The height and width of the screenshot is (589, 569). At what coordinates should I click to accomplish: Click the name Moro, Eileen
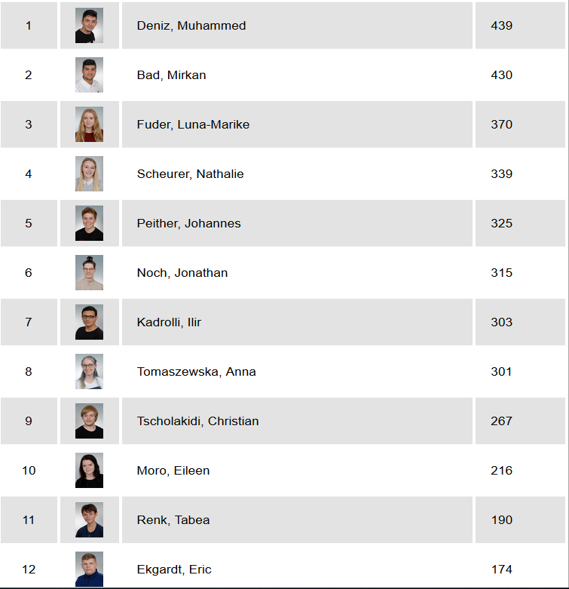(x=173, y=471)
